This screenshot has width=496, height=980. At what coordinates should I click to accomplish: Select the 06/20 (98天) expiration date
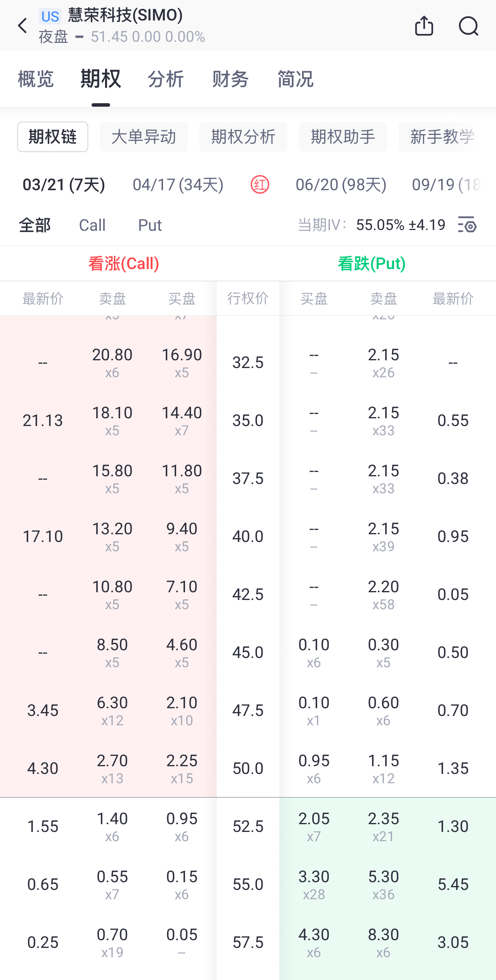pos(341,184)
